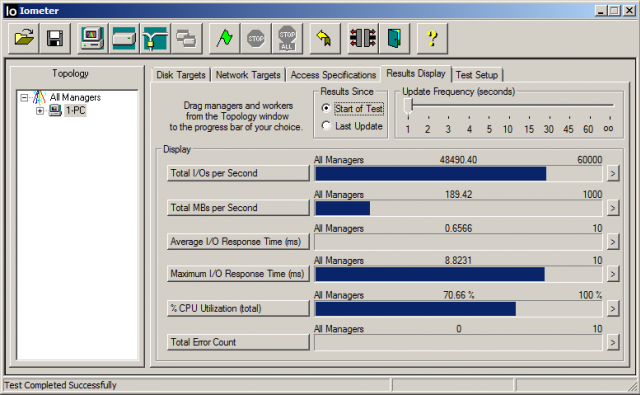The height and width of the screenshot is (395, 640).
Task: Switch to the Disk Targets tab
Action: click(181, 75)
